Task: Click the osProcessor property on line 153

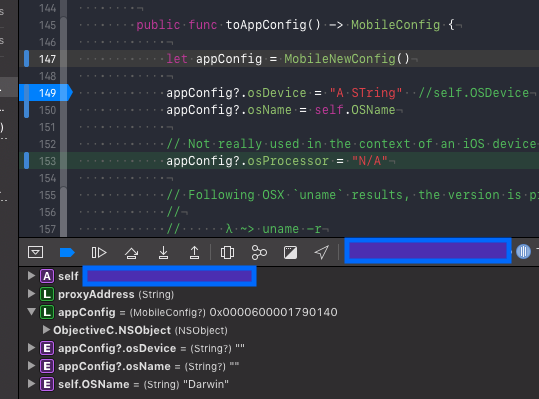Action: point(288,161)
